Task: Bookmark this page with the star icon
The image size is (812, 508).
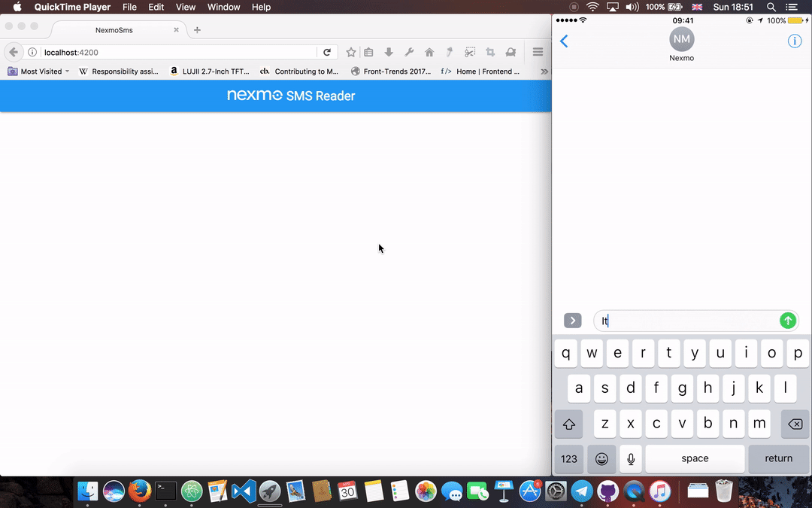Action: tap(351, 53)
